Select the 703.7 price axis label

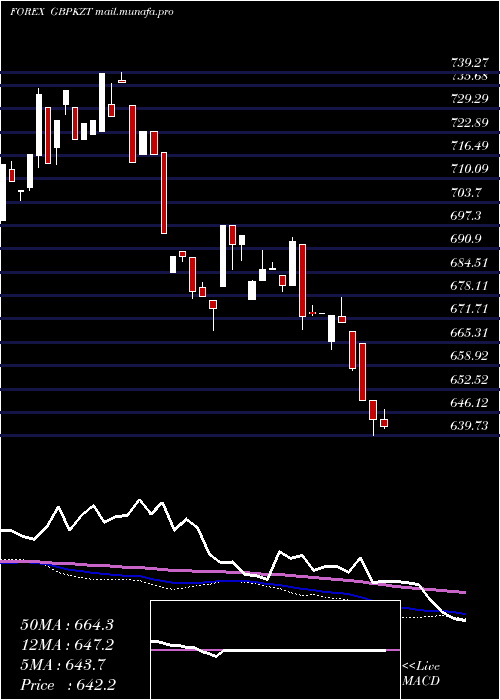pos(466,192)
